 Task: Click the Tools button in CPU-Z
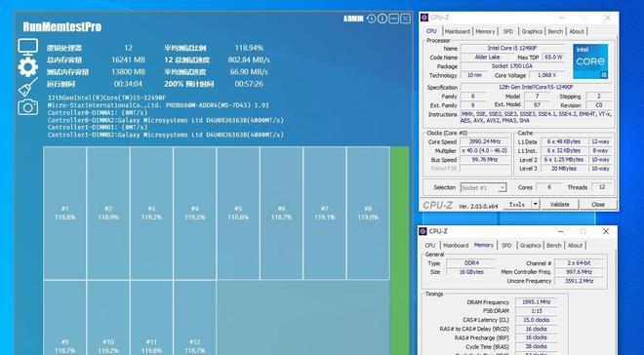click(x=517, y=204)
